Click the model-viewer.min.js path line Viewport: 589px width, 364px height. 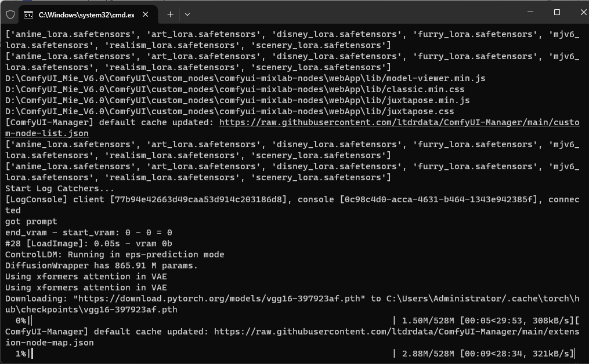click(x=245, y=78)
